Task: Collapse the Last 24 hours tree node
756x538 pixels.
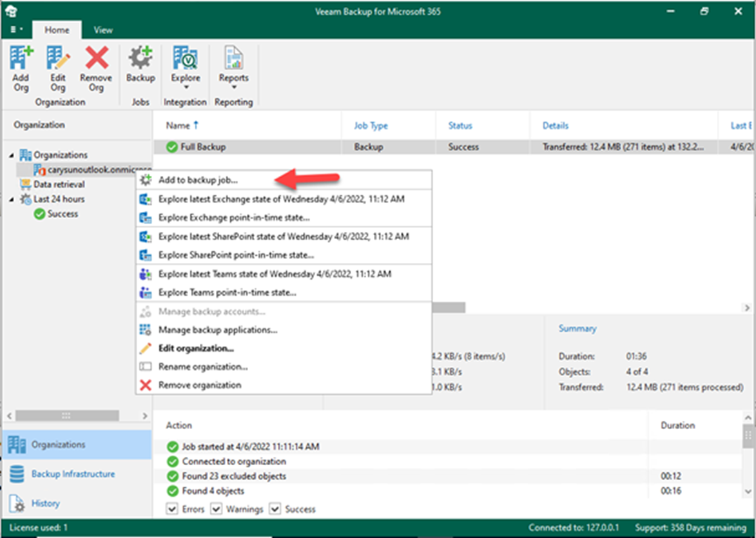Action: (x=12, y=199)
